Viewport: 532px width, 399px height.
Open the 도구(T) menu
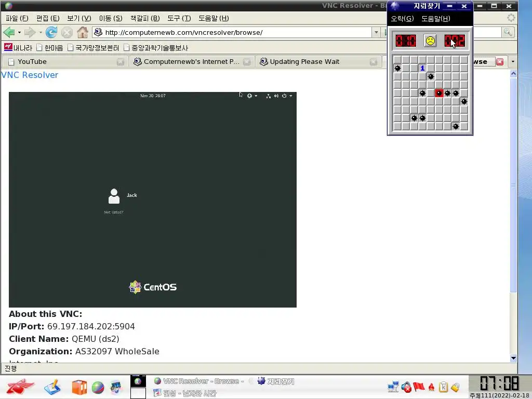point(179,18)
